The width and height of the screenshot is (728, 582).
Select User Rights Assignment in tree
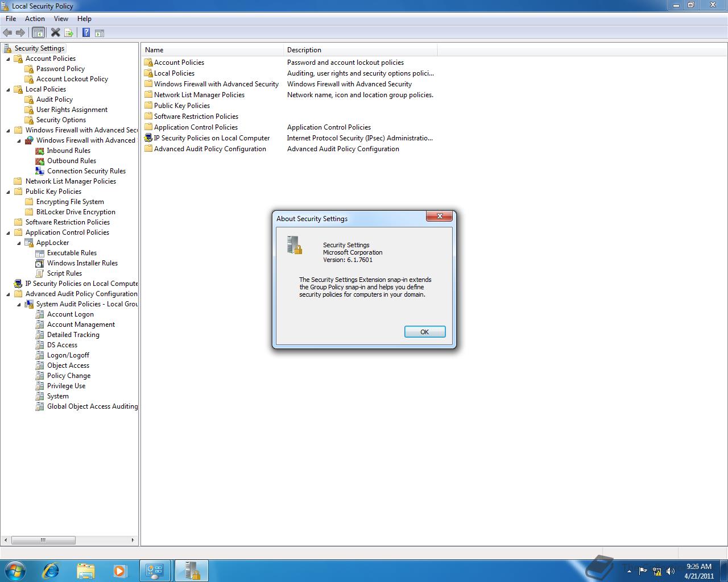point(72,110)
